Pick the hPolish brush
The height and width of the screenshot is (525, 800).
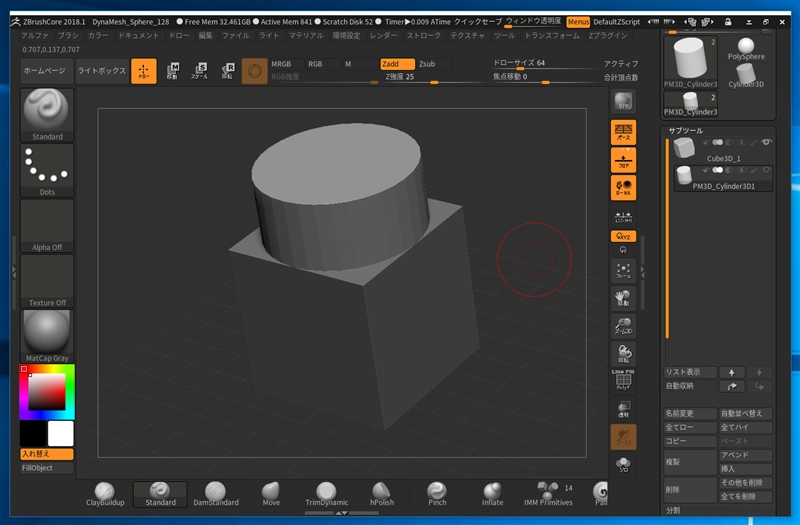pyautogui.click(x=382, y=494)
